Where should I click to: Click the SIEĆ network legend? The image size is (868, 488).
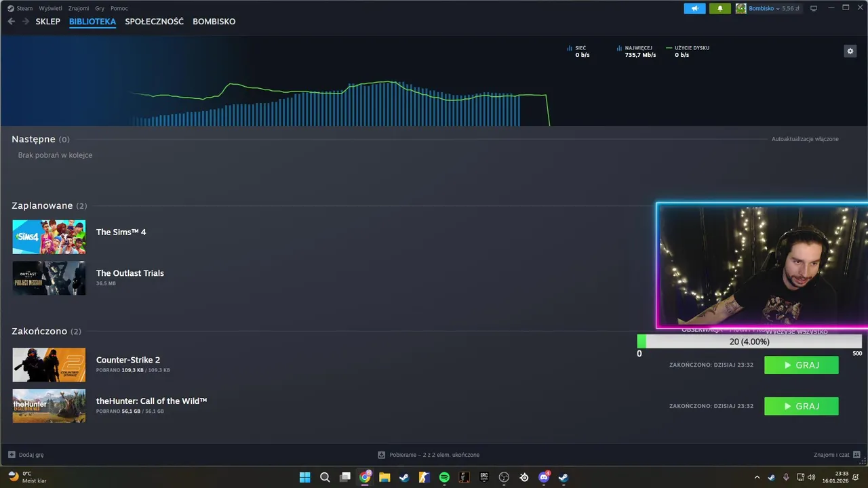pos(578,52)
